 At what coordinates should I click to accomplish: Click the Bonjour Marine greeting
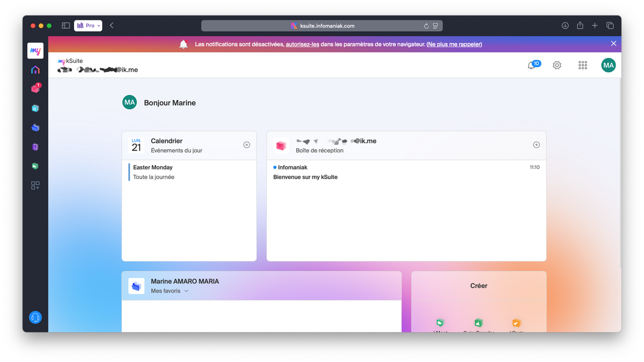pos(170,103)
